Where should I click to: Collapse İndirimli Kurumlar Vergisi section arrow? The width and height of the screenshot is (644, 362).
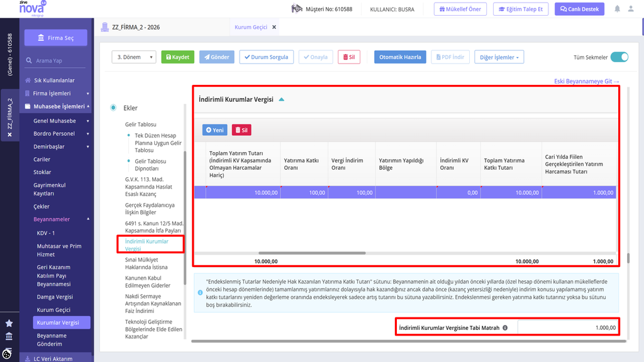click(x=281, y=99)
